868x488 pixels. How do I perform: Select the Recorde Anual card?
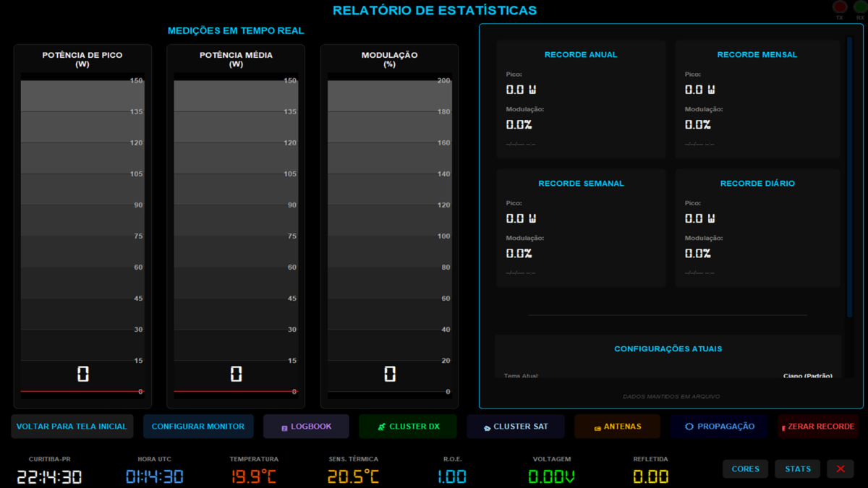581,98
